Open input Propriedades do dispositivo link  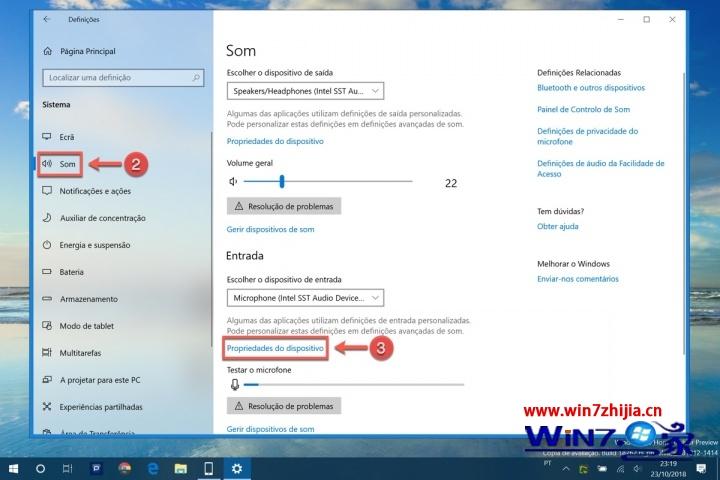(275, 348)
